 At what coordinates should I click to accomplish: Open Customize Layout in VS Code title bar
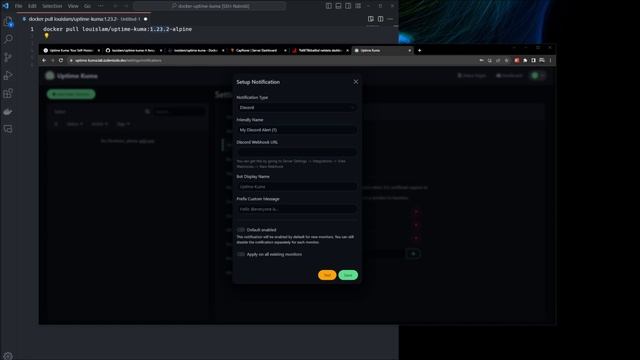tap(358, 6)
